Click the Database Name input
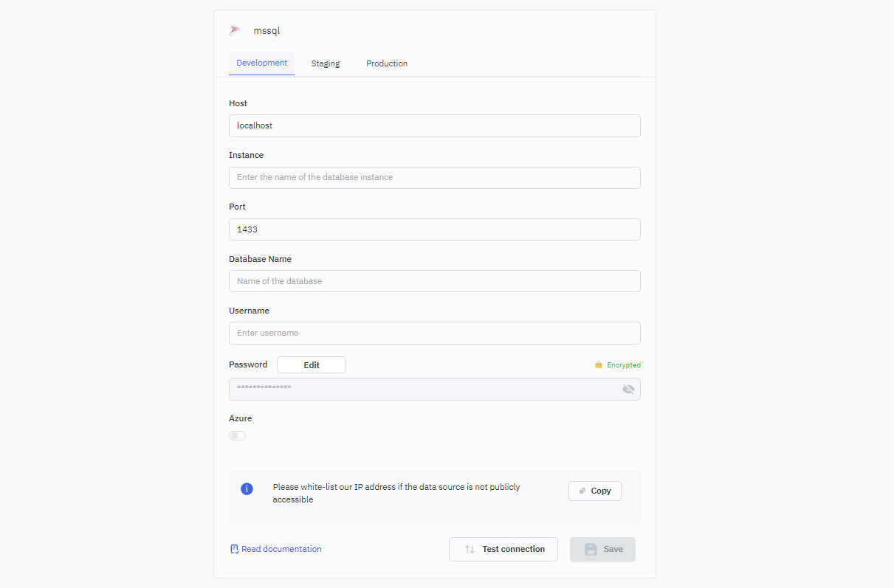The image size is (894, 588). [x=434, y=281]
